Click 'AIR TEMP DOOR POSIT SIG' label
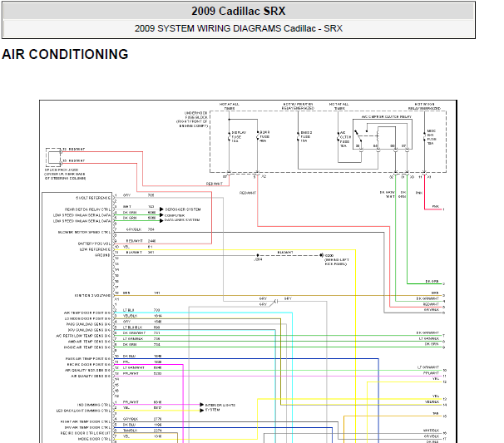 click(87, 313)
